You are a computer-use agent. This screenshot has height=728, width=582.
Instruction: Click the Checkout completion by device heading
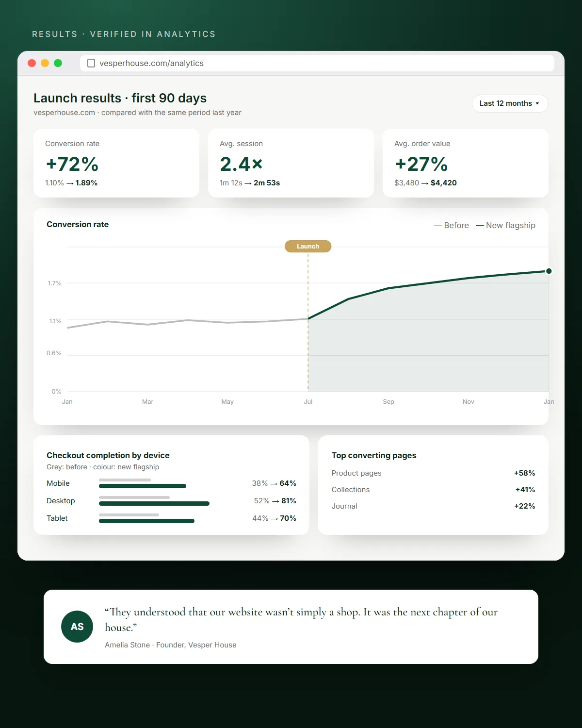108,455
